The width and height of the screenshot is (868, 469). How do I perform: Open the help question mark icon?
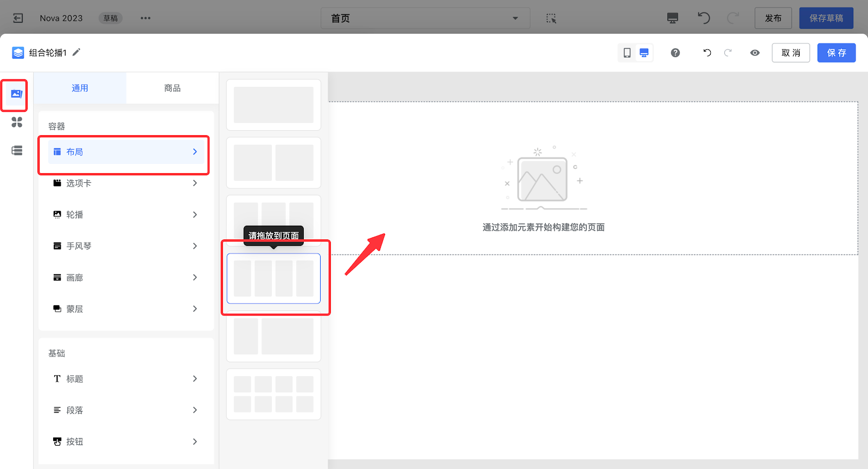point(675,53)
